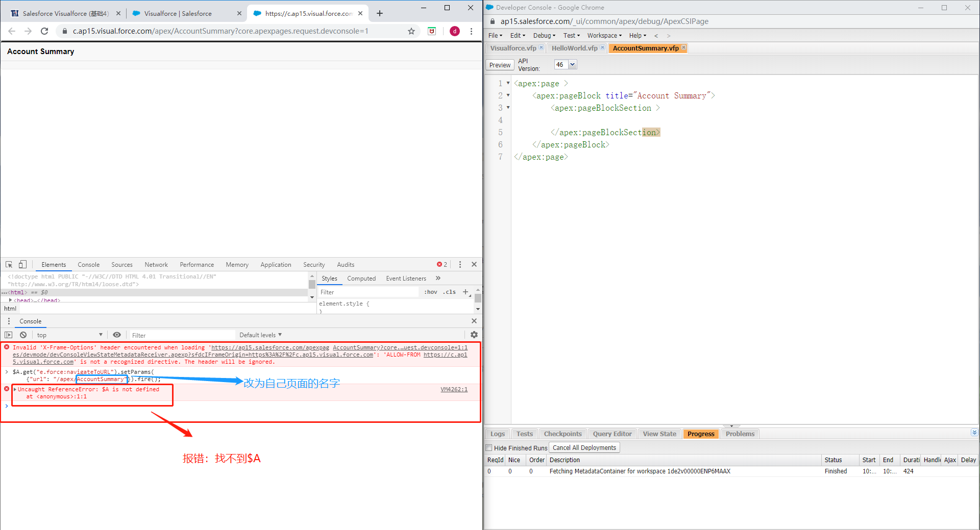Switch to the Problems tab
Screen dimensions: 980x530
740,434
